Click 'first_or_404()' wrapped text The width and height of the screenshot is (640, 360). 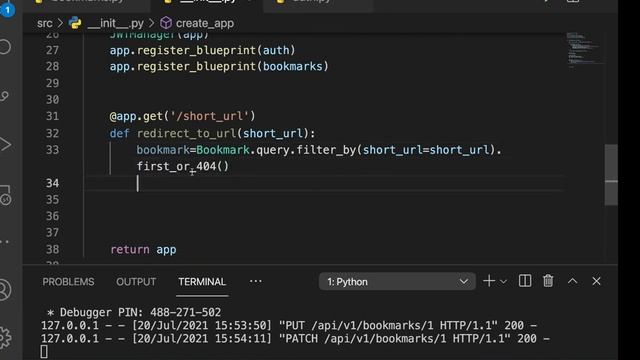tap(183, 167)
